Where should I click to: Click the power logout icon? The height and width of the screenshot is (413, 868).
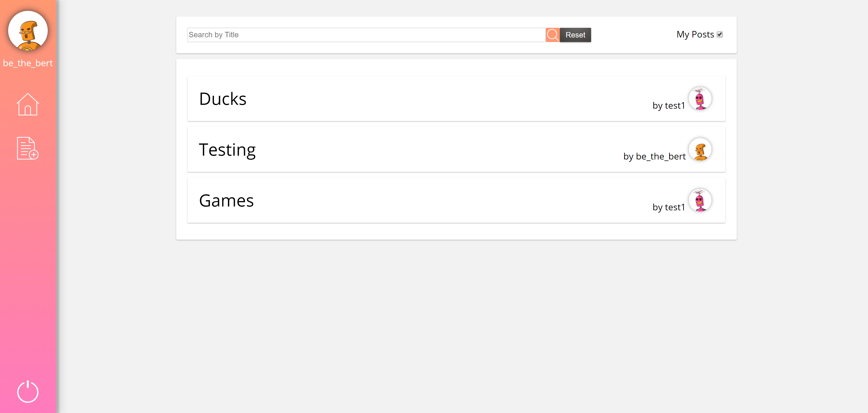(x=28, y=392)
